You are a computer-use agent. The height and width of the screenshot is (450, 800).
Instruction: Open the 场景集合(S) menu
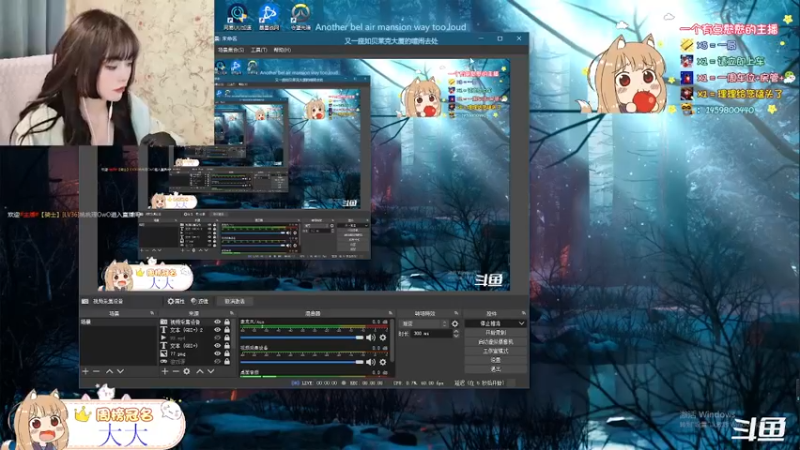click(x=231, y=50)
